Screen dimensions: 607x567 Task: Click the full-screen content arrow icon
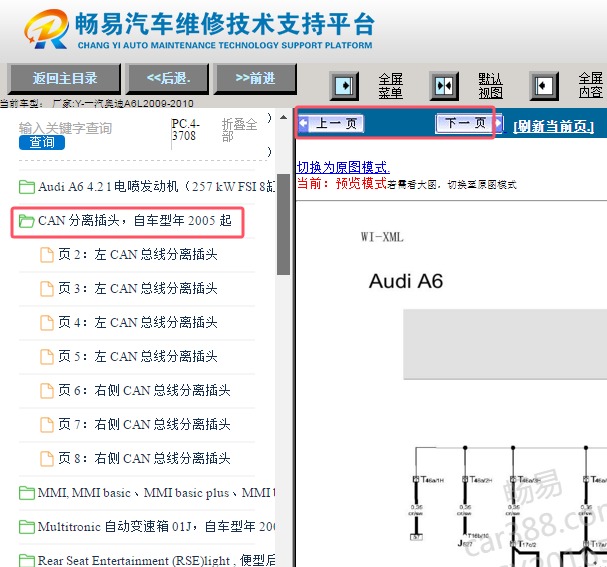544,86
